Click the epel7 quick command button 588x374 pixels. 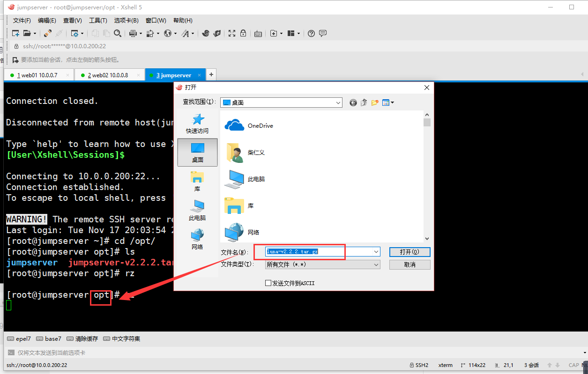pos(19,338)
